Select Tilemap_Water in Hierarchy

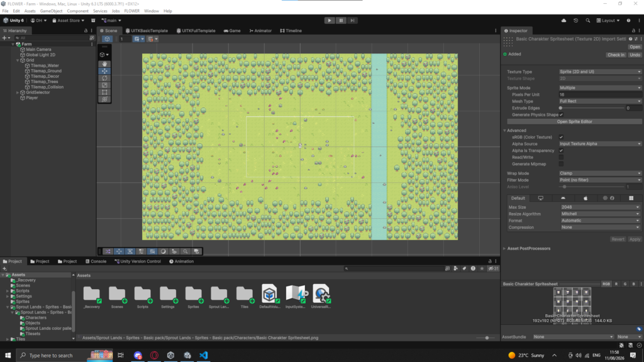tap(45, 65)
